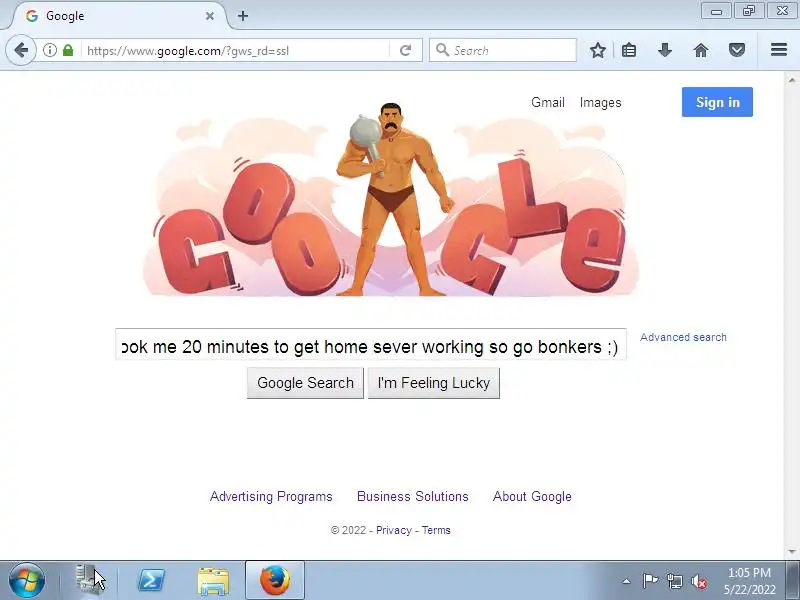Image resolution: width=800 pixels, height=600 pixels.
Task: Reload the current page
Action: (406, 50)
